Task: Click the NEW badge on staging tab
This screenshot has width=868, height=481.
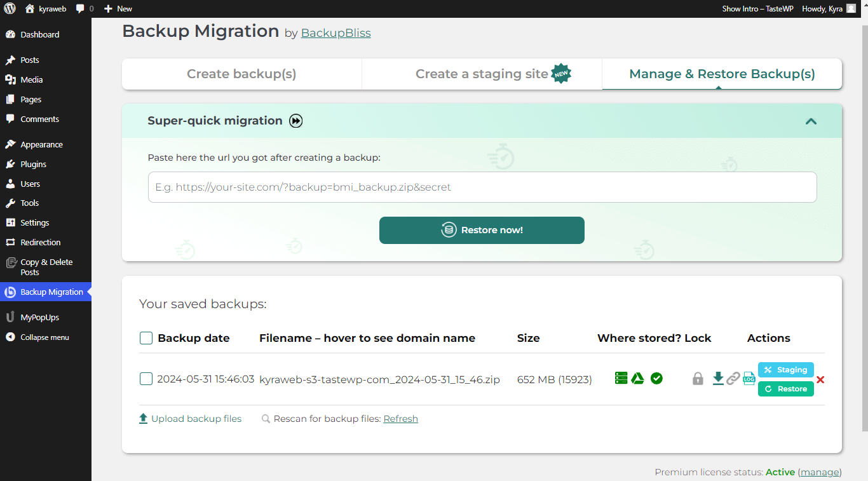Action: click(561, 74)
